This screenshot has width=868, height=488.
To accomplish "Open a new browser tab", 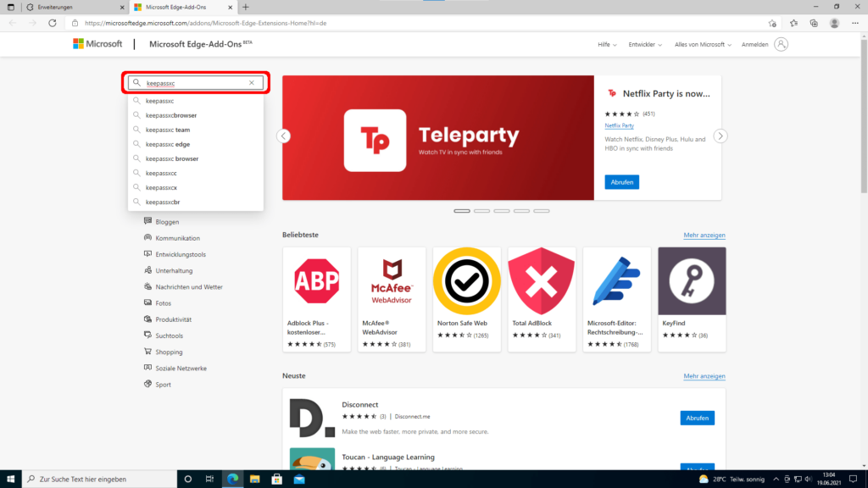I will pos(246,7).
